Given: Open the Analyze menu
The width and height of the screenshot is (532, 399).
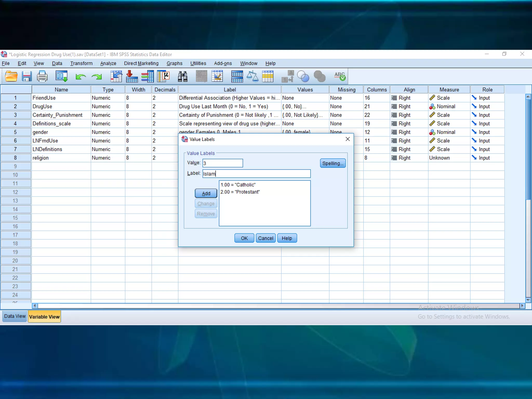Looking at the screenshot, I should pos(108,63).
